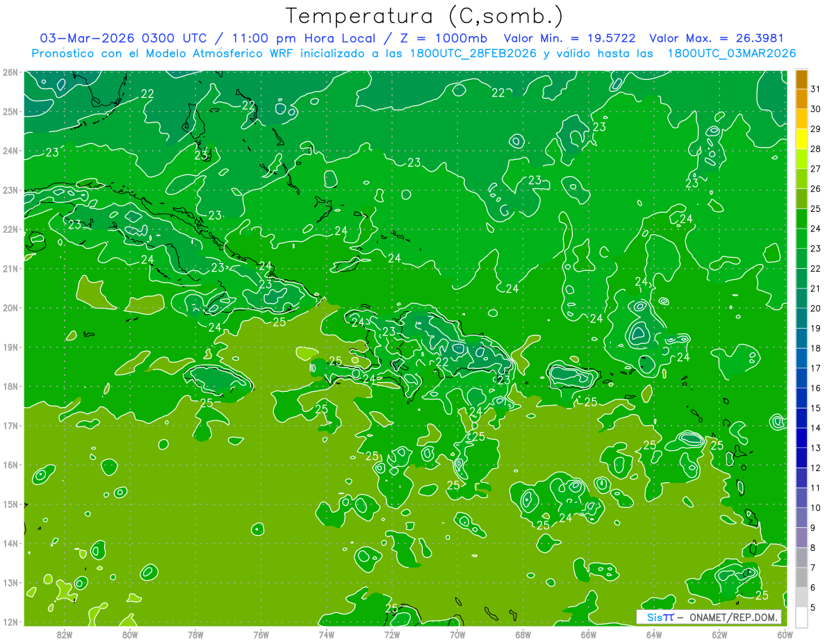
Task: Click the 62W longitude axis label
Action: point(719,634)
